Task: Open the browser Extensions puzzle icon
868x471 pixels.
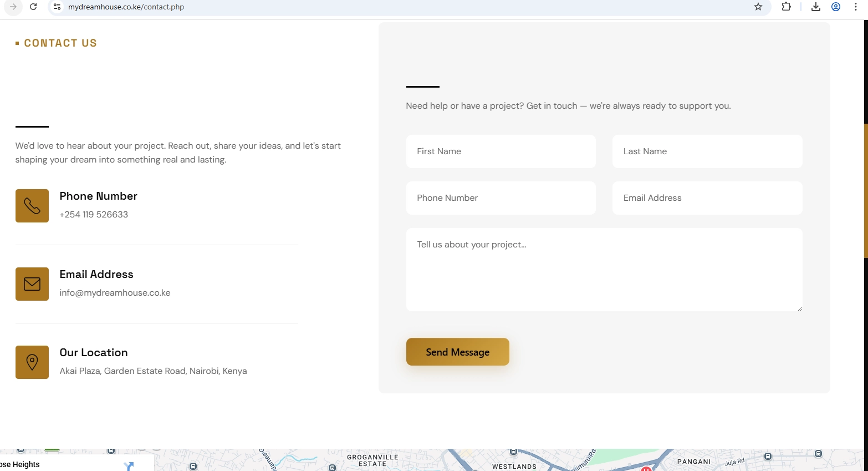Action: coord(786,7)
